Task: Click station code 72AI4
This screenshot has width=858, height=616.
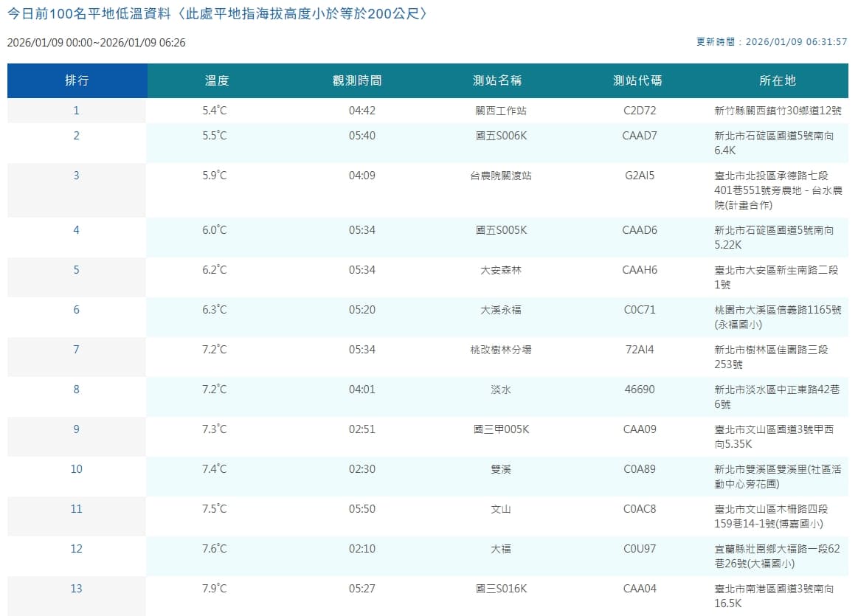Action: pyautogui.click(x=639, y=350)
